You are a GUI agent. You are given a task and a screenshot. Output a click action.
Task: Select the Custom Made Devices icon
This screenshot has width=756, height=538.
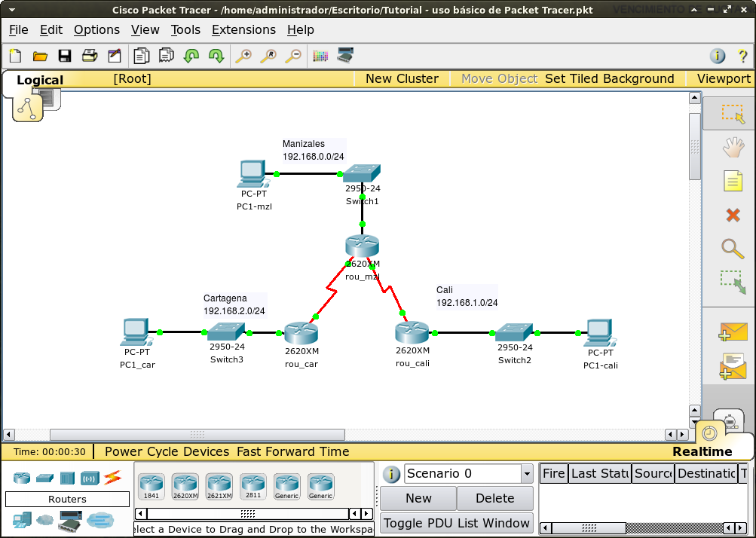(70, 520)
